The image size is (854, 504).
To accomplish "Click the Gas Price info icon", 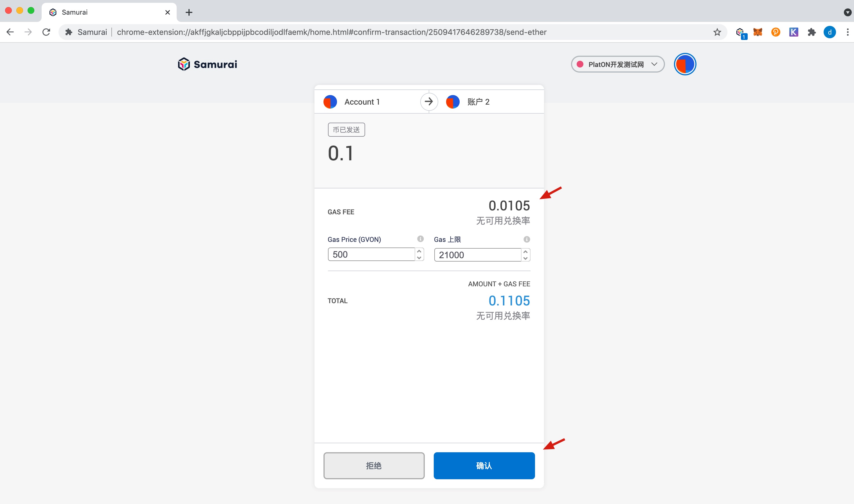I will pyautogui.click(x=420, y=239).
